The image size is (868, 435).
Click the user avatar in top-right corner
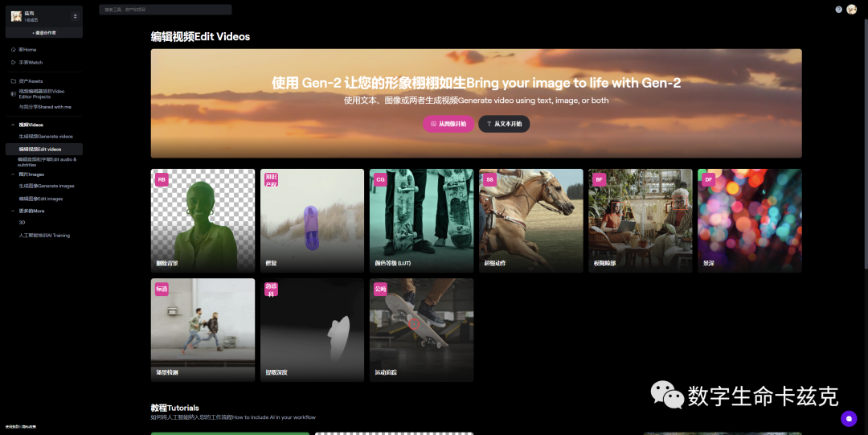(x=852, y=10)
